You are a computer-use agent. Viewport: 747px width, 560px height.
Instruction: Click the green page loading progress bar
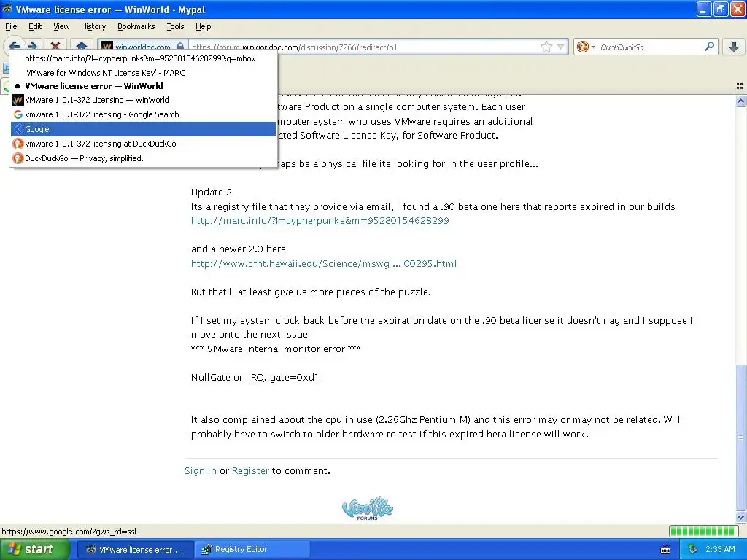tap(703, 531)
